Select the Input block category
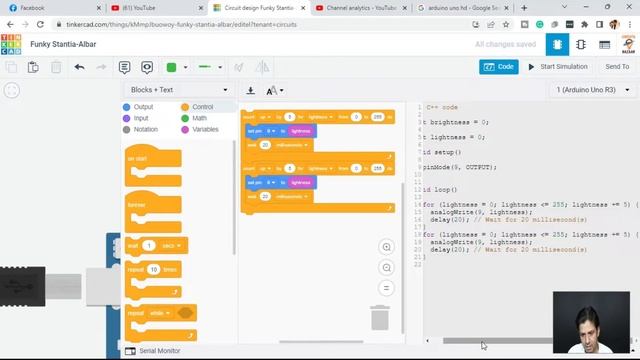This screenshot has width=640, height=360. (x=136, y=118)
